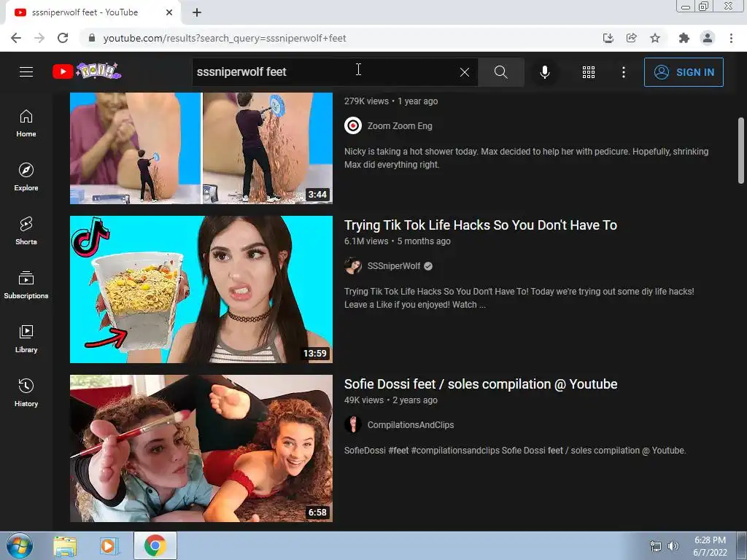
Task: Reload the page
Action: point(63,38)
